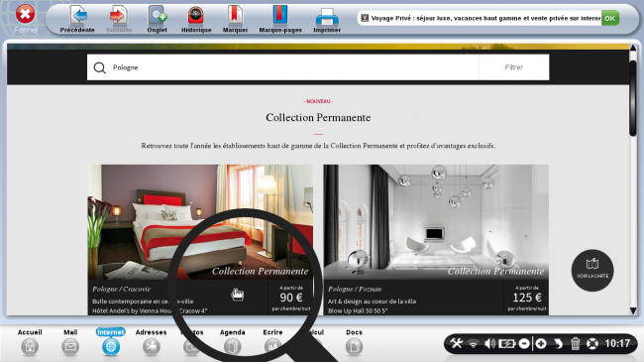The height and width of the screenshot is (362, 644).
Task: Bookmark this page with Marquer icon
Action: point(235,15)
